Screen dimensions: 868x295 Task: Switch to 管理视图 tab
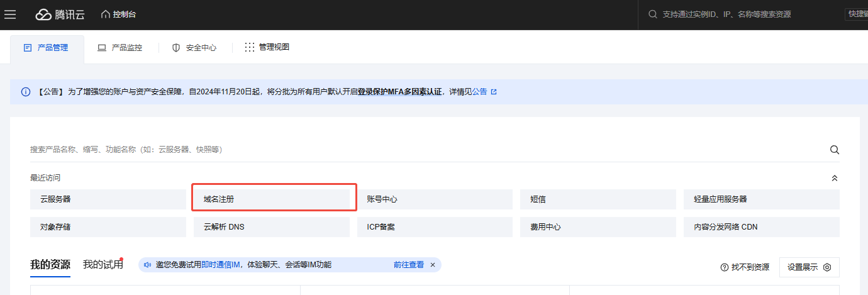[267, 47]
